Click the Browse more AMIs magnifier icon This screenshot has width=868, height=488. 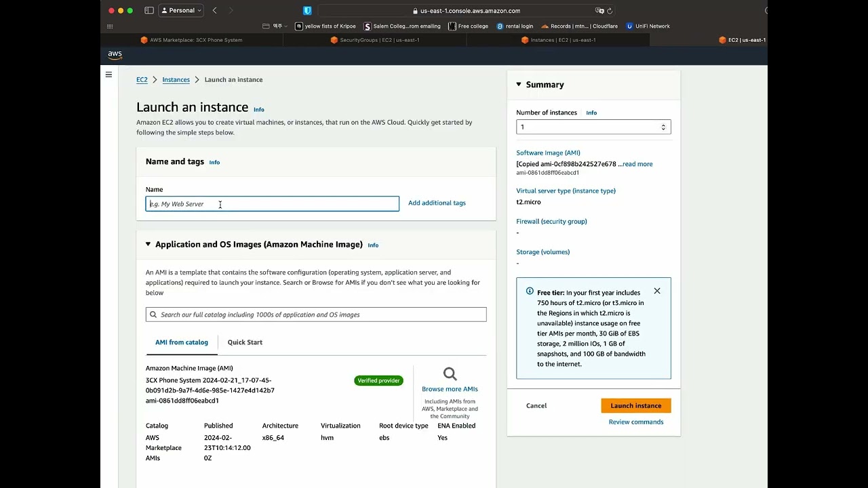click(450, 374)
